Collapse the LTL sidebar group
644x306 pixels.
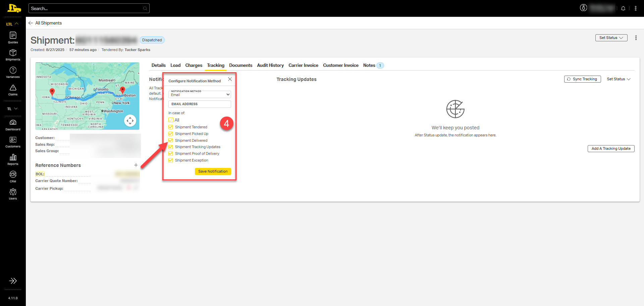(13, 24)
